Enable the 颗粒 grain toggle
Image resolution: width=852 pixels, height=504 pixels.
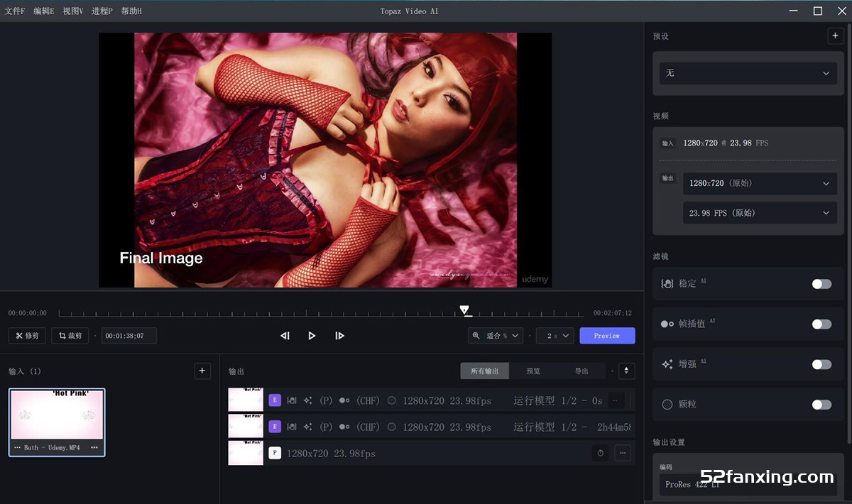[821, 405]
